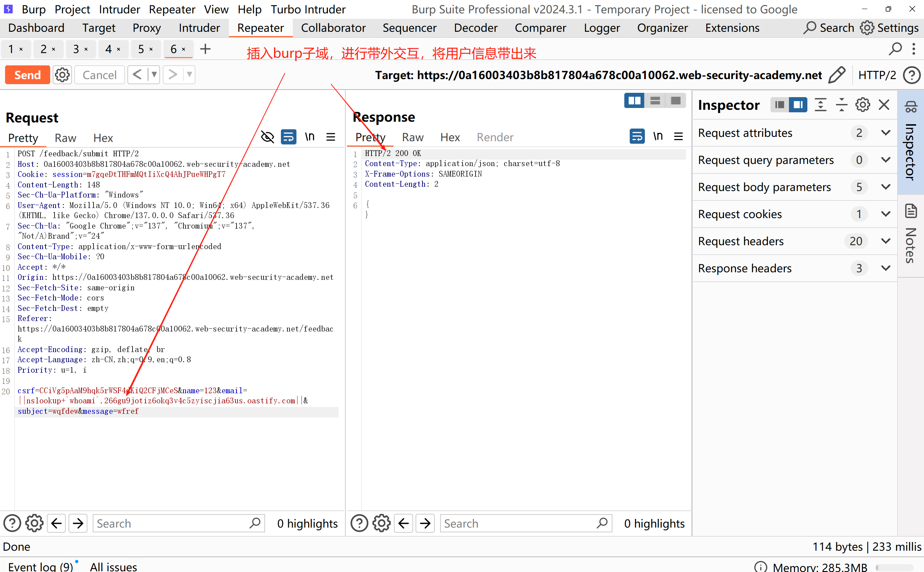Open Repeater send options gear icon
924x572 pixels.
(62, 75)
